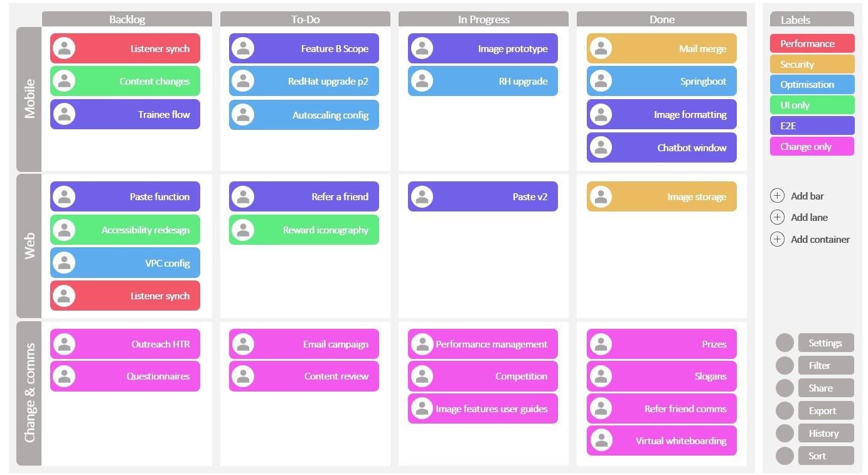The image size is (868, 475).
Task: Click the plus icon beside Add lane
Action: 777,217
